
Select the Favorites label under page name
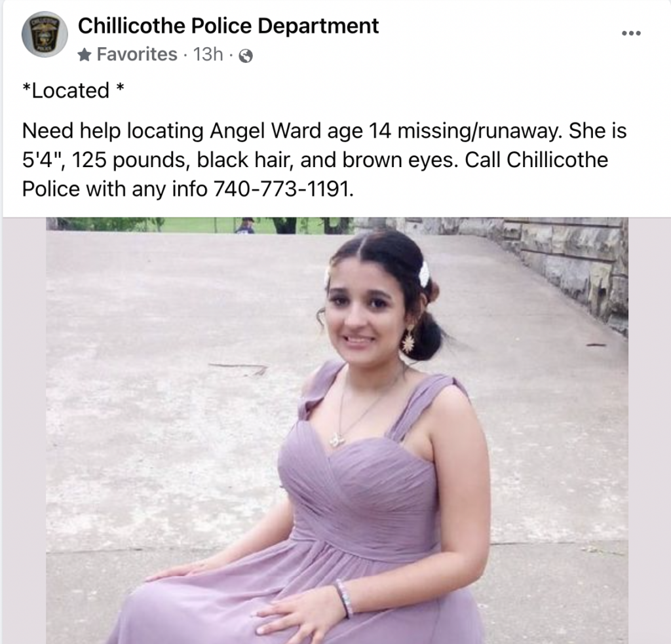(x=137, y=54)
